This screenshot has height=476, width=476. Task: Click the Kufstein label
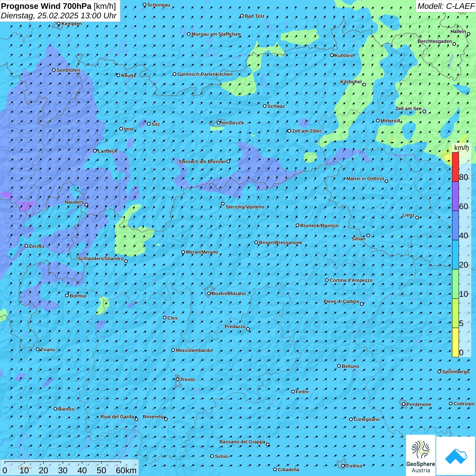[x=344, y=55]
